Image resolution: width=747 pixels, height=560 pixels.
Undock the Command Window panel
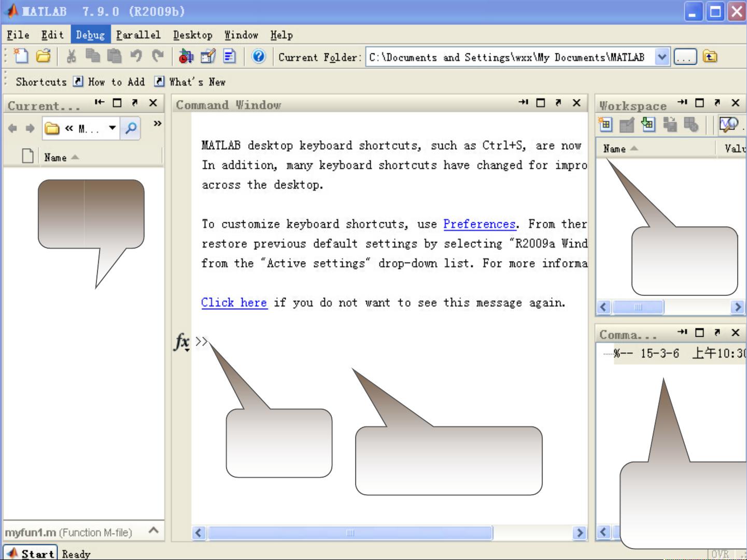558,103
